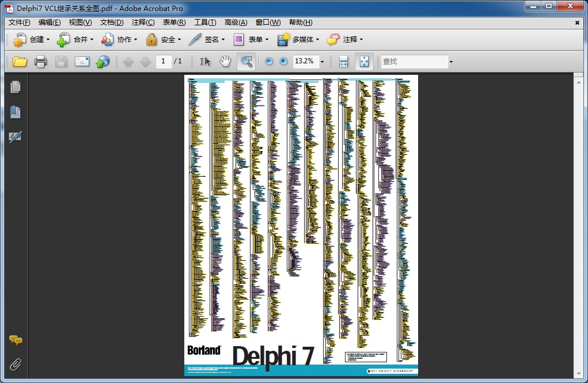The width and height of the screenshot is (588, 383).
Task: Click the Sign (签名) pen icon
Action: click(x=195, y=39)
